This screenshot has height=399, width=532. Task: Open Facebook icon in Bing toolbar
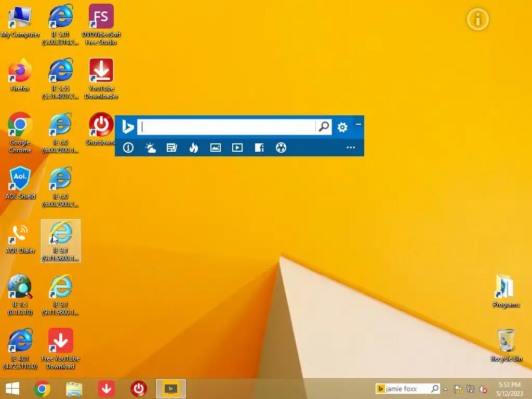(x=259, y=148)
